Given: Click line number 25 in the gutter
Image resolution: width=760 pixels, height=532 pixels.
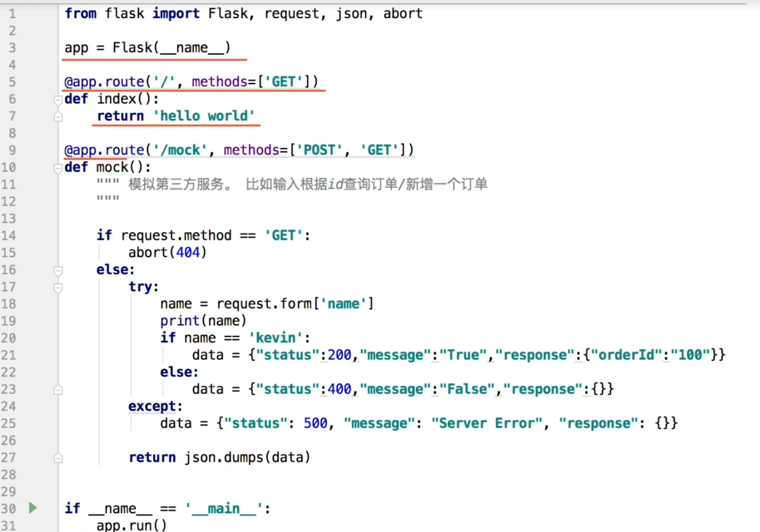Looking at the screenshot, I should 8,423.
